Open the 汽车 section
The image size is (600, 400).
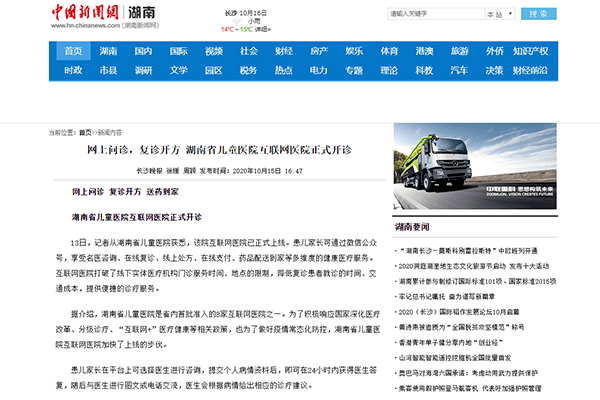[x=459, y=70]
